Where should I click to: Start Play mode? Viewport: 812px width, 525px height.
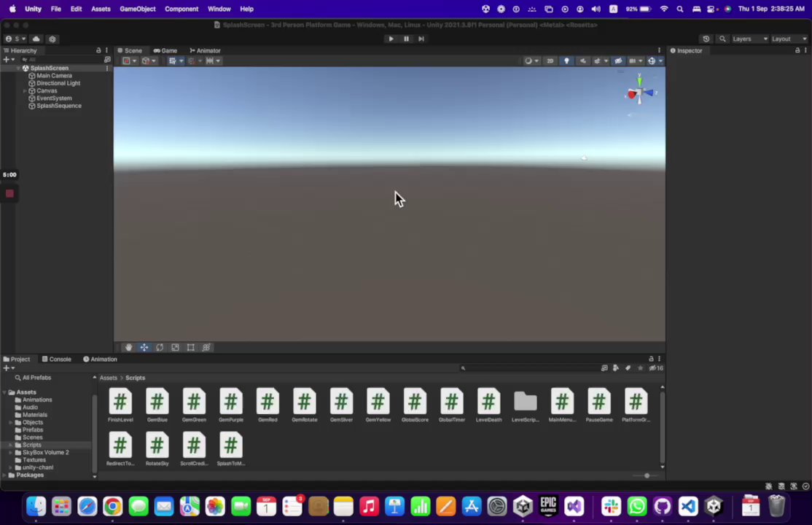[x=391, y=39]
